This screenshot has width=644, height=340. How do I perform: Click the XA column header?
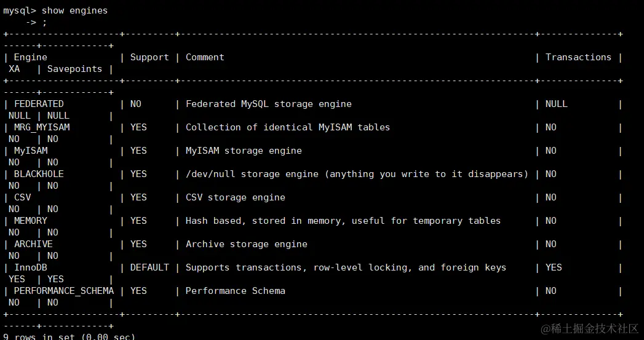(x=14, y=69)
